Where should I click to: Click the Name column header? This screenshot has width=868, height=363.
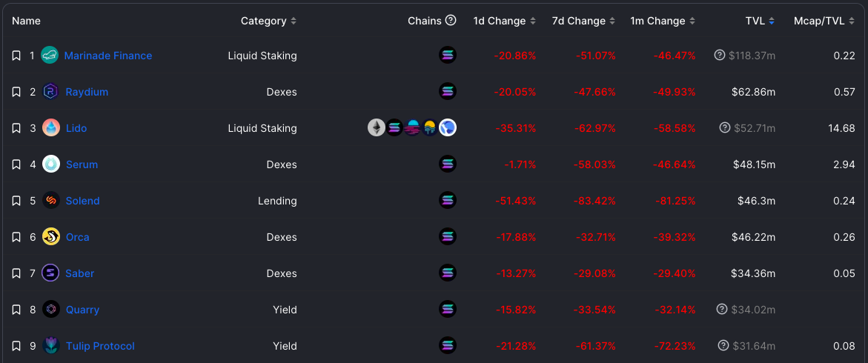[x=27, y=21]
